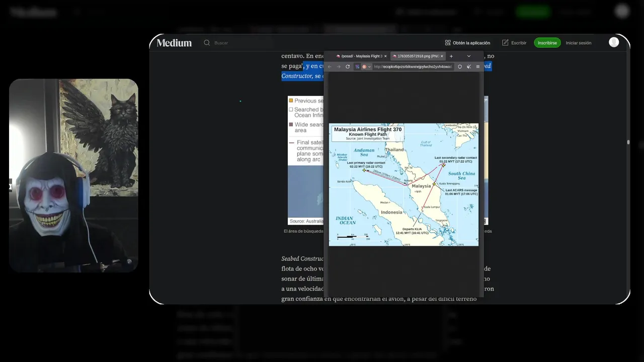Click the MH370 flight path map image
This screenshot has width=644, height=362.
click(404, 185)
